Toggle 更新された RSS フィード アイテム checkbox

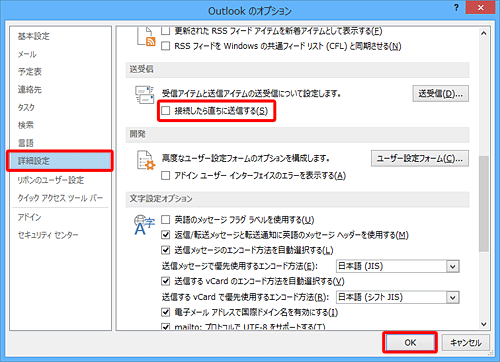pyautogui.click(x=166, y=31)
